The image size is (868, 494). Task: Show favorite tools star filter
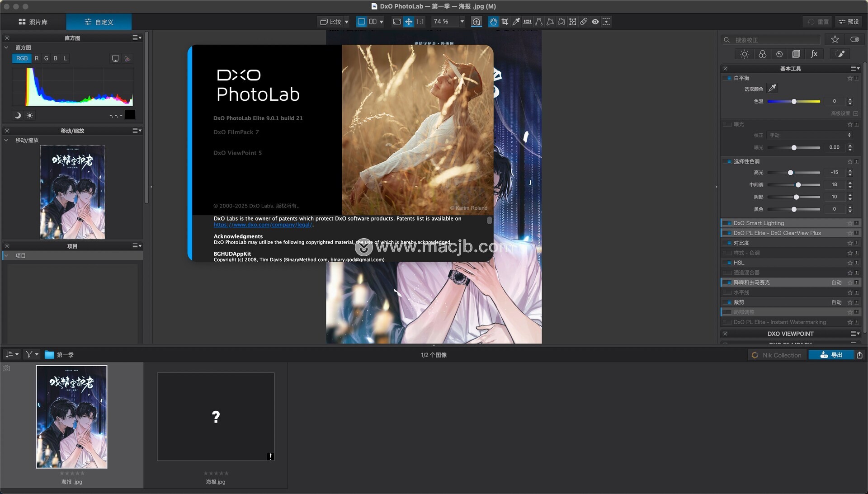(x=835, y=40)
